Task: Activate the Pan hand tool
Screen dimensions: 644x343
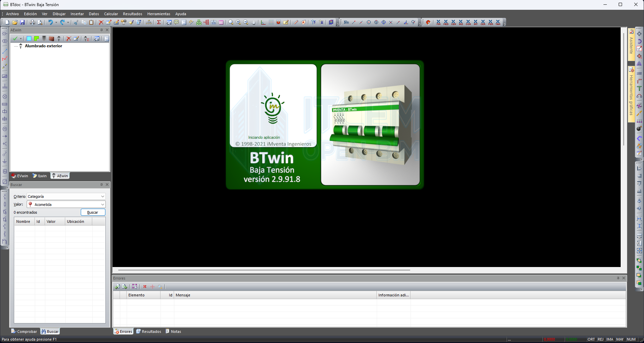Action: (253, 22)
